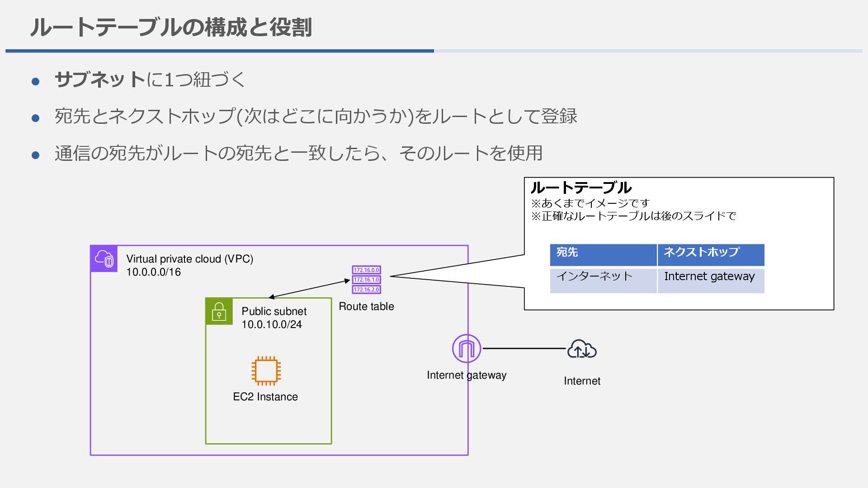Click the Internet label under the cloud
The image size is (868, 488).
point(582,381)
